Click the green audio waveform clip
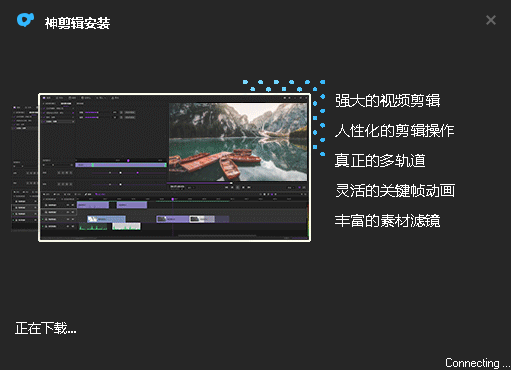The image size is (511, 370). point(93,227)
